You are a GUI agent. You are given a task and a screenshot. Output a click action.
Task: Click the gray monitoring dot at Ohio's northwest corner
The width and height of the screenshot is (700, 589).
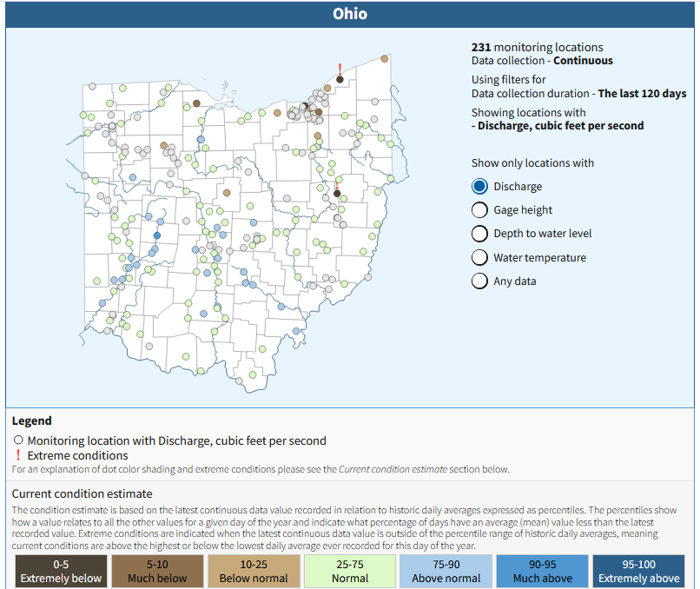point(92,86)
